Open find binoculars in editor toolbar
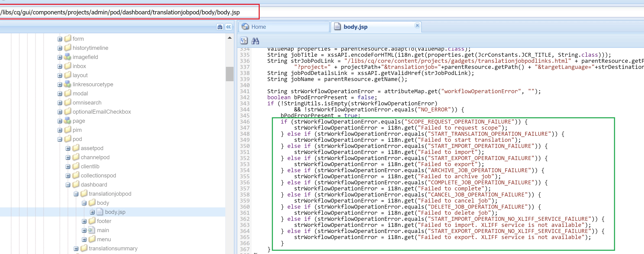The width and height of the screenshot is (644, 254). tap(255, 41)
